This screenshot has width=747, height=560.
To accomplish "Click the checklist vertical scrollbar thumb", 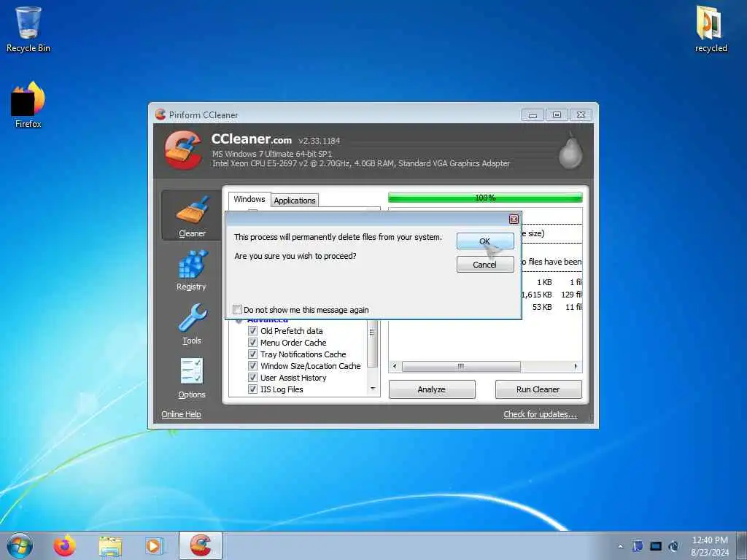I will pos(373,343).
